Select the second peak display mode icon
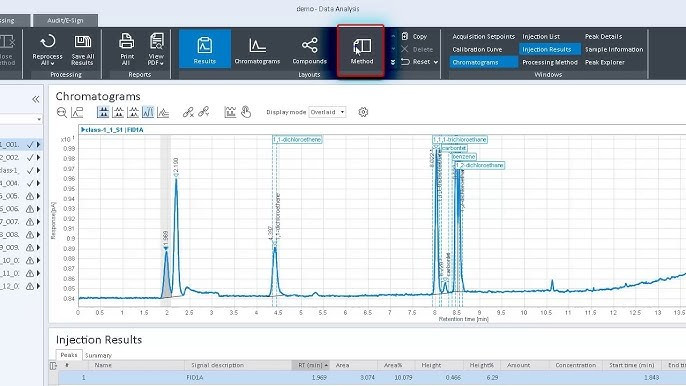This screenshot has height=386, width=686. click(x=118, y=112)
